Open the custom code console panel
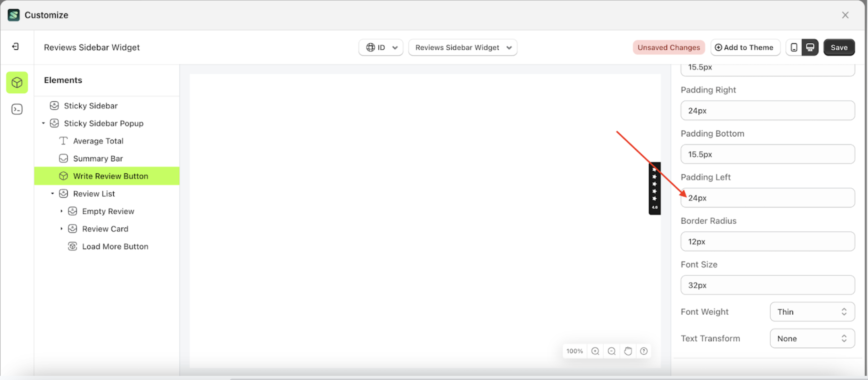The image size is (868, 380). click(16, 109)
